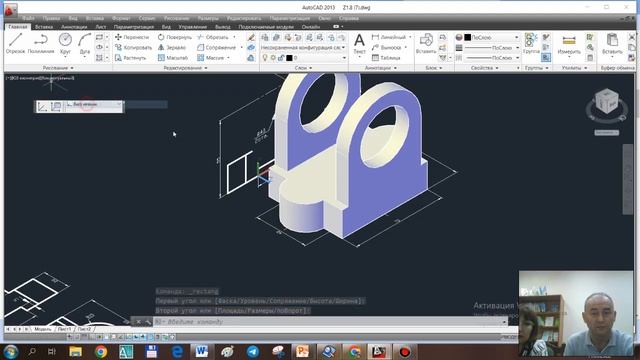Open the Windows Start menu

(11, 351)
